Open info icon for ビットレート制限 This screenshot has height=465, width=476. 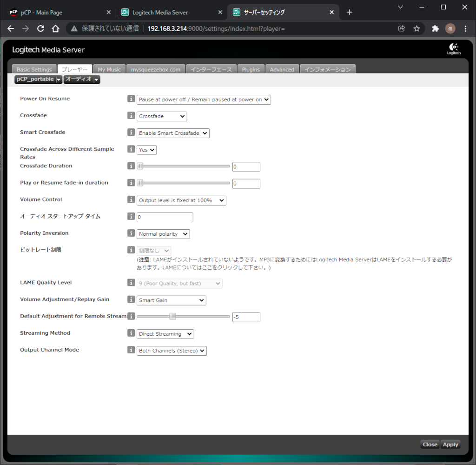131,250
